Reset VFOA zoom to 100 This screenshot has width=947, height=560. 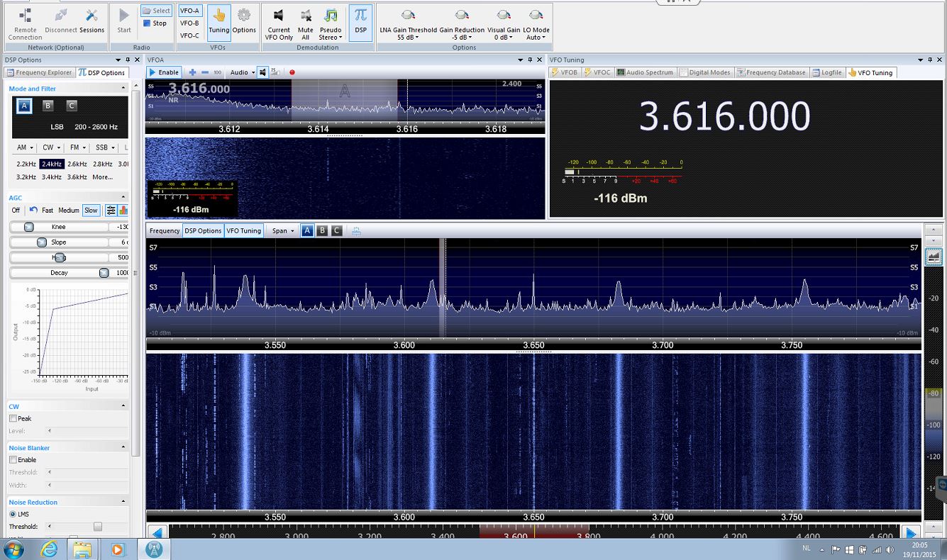217,72
